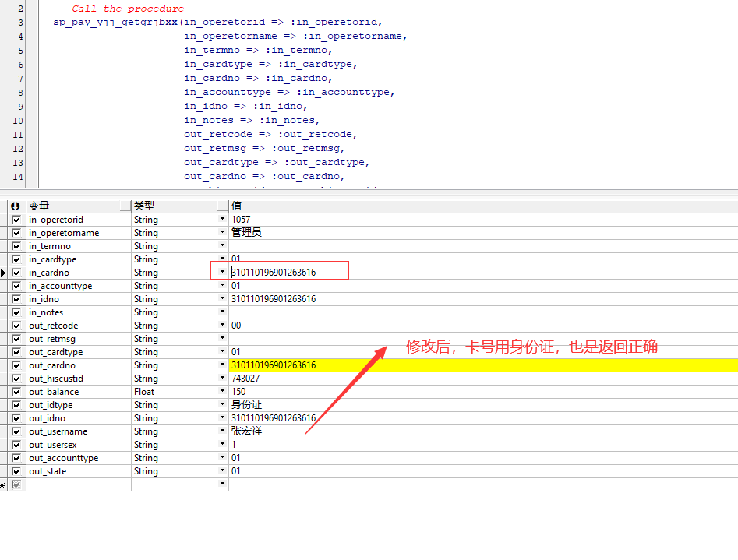
Task: Toggle the out_balance row checkbox
Action: click(16, 392)
